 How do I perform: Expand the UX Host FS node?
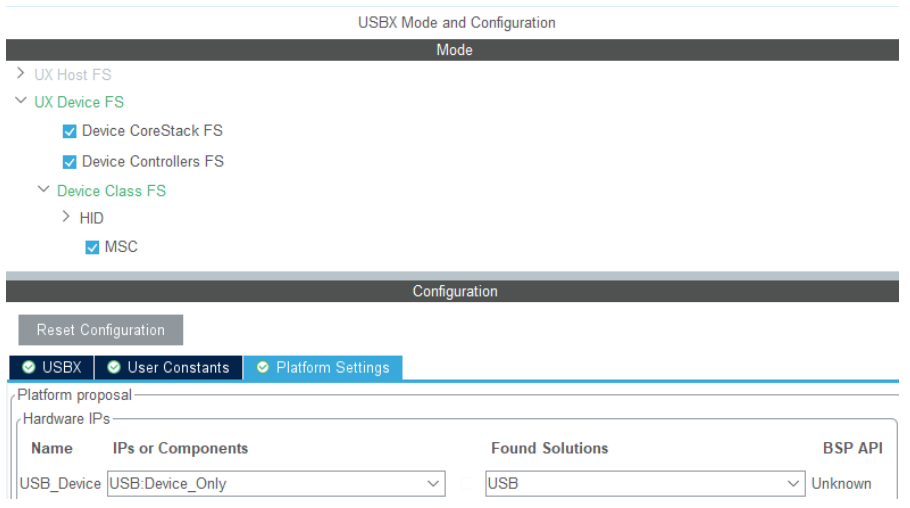coord(21,73)
